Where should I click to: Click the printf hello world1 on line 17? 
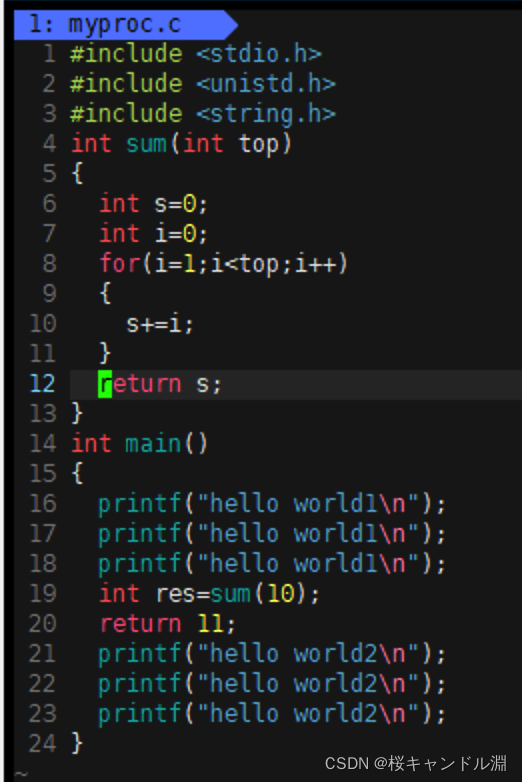[272, 534]
